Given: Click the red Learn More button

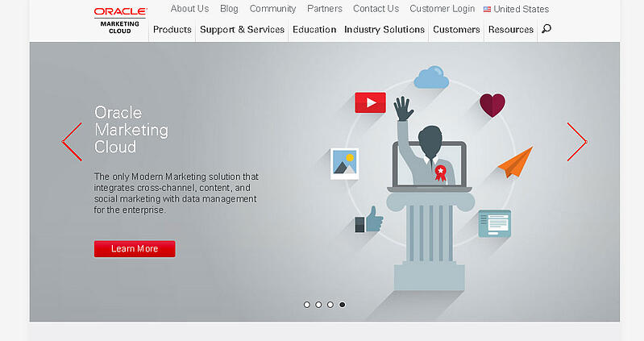Looking at the screenshot, I should (x=135, y=249).
